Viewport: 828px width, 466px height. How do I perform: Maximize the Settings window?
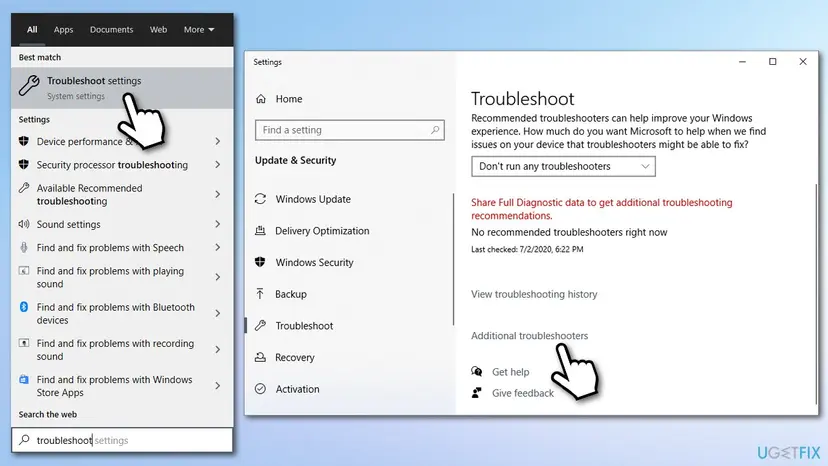773,62
